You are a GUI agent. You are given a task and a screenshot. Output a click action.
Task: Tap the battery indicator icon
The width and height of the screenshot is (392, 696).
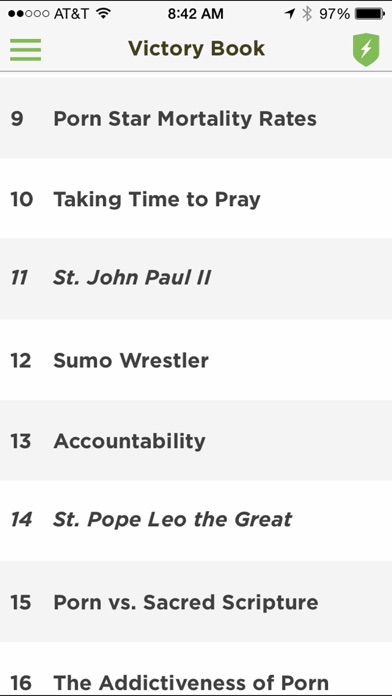(370, 14)
